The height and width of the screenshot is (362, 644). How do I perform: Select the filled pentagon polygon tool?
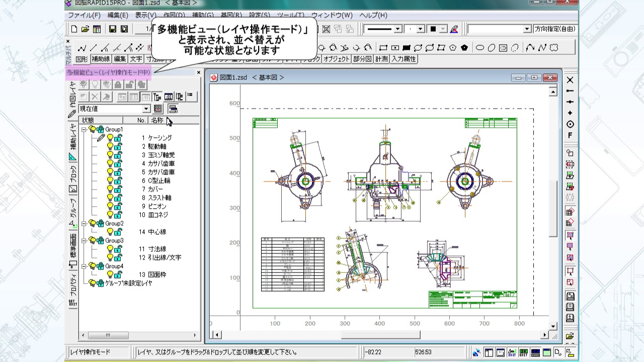point(464,48)
